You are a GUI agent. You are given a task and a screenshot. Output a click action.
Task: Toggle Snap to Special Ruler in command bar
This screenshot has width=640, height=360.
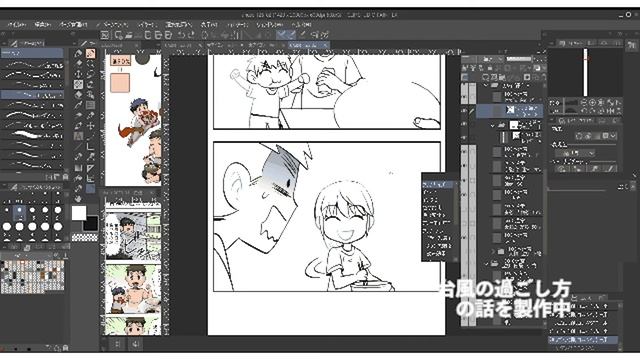(x=292, y=35)
